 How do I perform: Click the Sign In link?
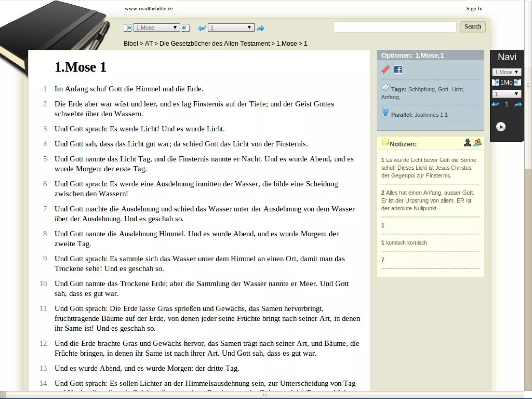click(474, 9)
